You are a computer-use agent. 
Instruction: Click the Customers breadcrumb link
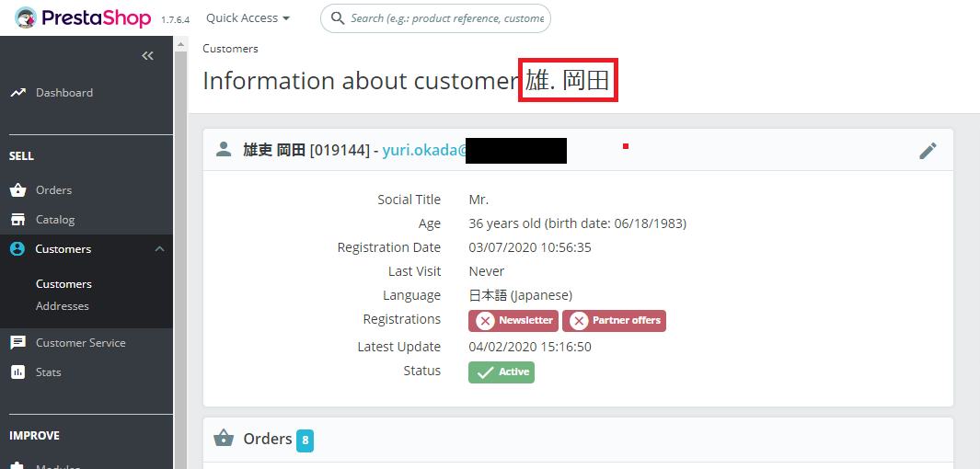[x=230, y=49]
